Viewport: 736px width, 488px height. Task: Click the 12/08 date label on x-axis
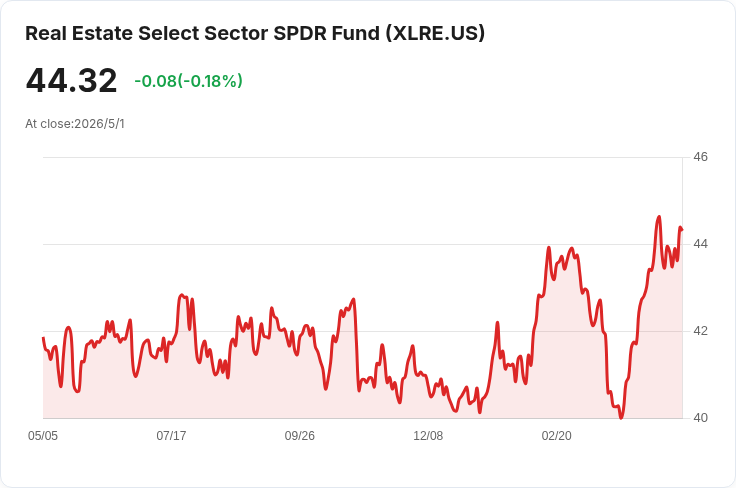point(428,435)
